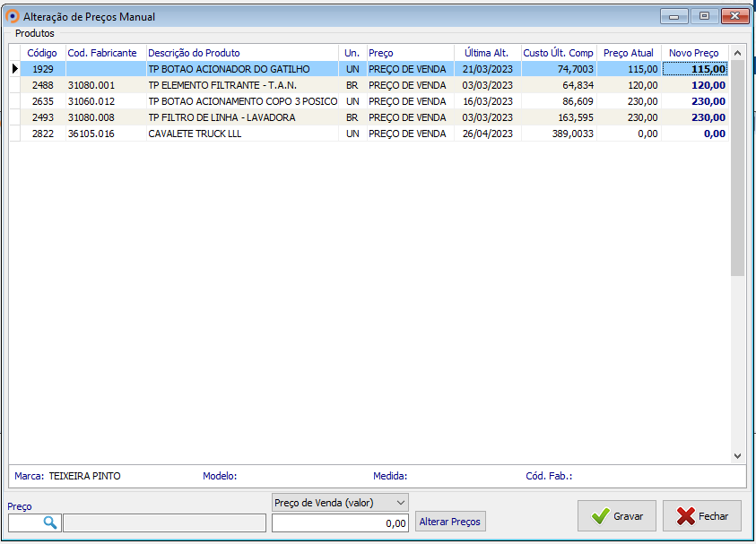Maximize the Alteração de Preços Manual window

704,15
